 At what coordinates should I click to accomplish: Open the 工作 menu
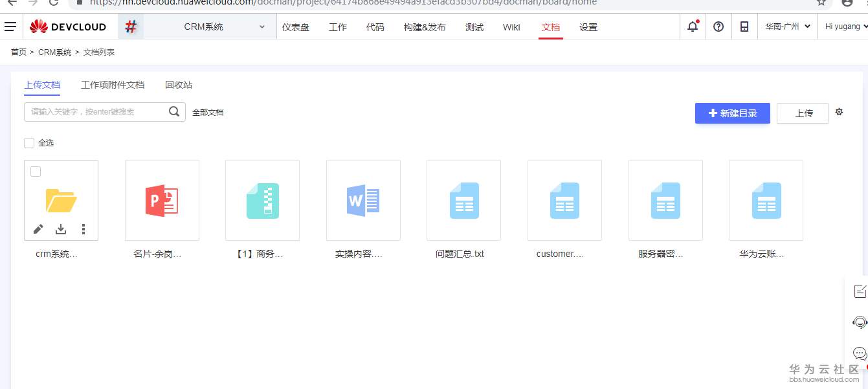click(x=338, y=27)
